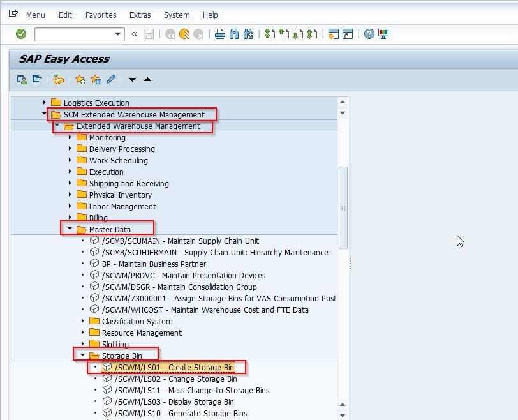Expand the Logistics Execution folder
The image size is (518, 420).
(44, 103)
